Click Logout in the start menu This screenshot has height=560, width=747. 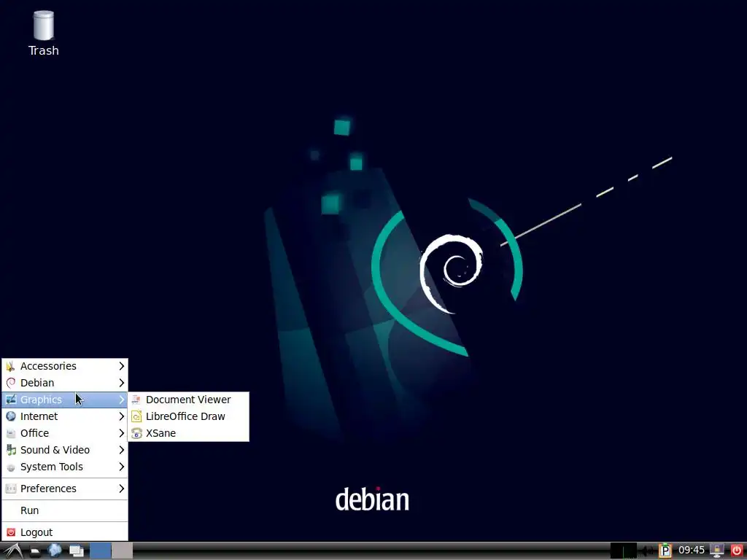[65, 532]
